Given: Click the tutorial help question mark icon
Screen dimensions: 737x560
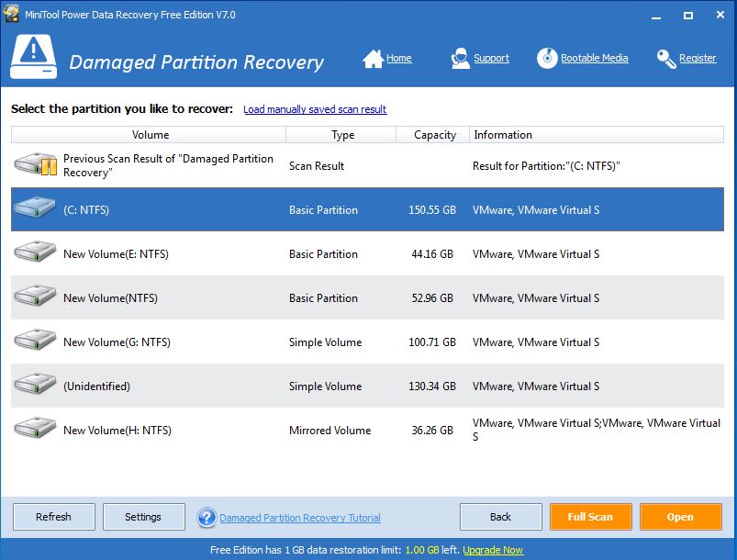Looking at the screenshot, I should [x=207, y=518].
